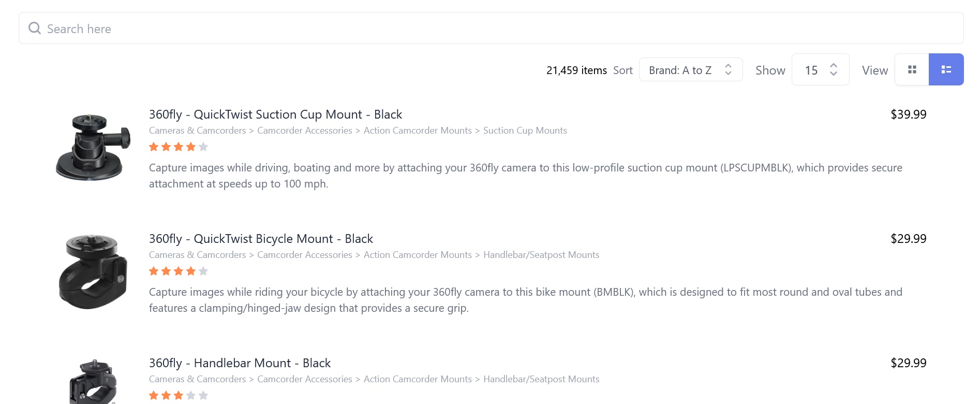Click the $29.99 price of QuickTwist Bicycle Mount
The width and height of the screenshot is (980, 404).
click(908, 239)
